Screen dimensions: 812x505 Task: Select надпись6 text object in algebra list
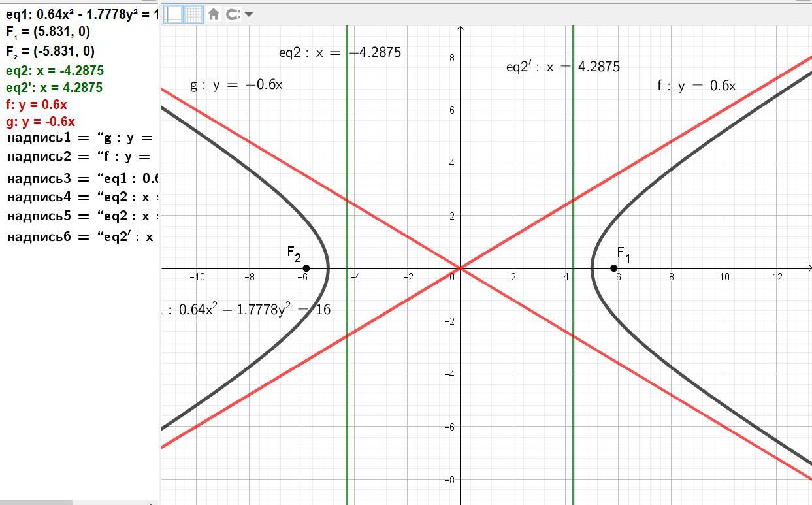(80, 236)
